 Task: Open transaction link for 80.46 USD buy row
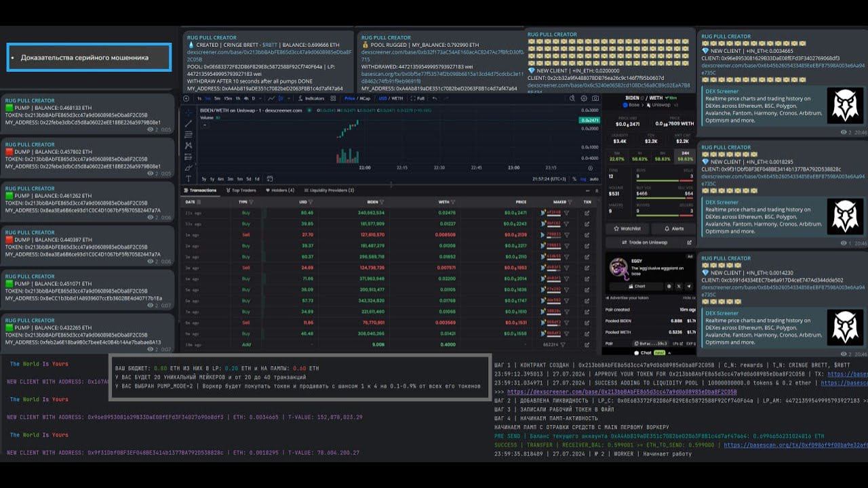click(x=587, y=213)
